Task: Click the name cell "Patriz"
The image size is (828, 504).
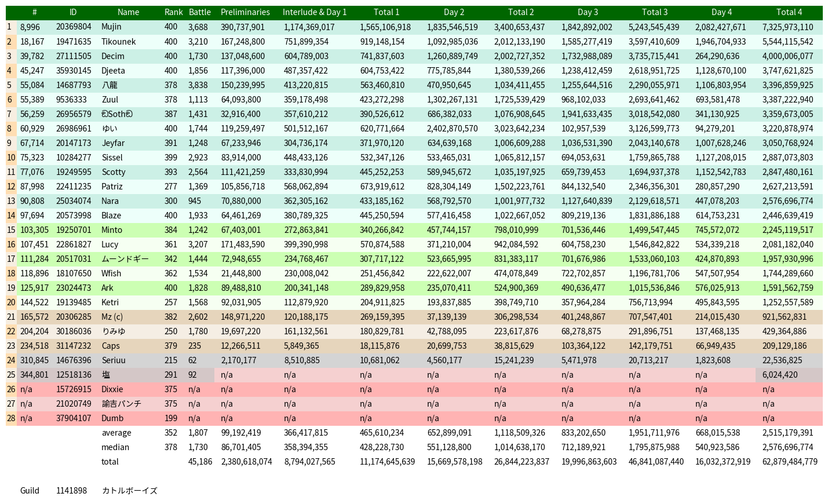Action: pyautogui.click(x=112, y=187)
